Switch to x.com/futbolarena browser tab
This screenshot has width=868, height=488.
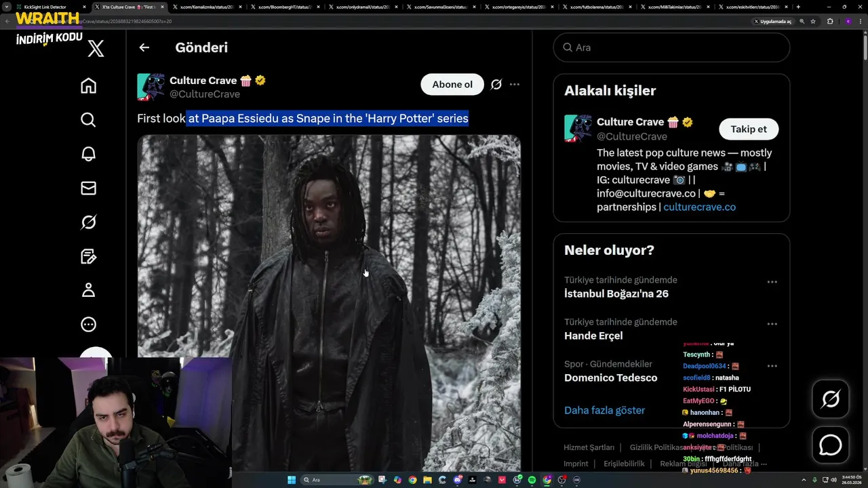click(597, 7)
